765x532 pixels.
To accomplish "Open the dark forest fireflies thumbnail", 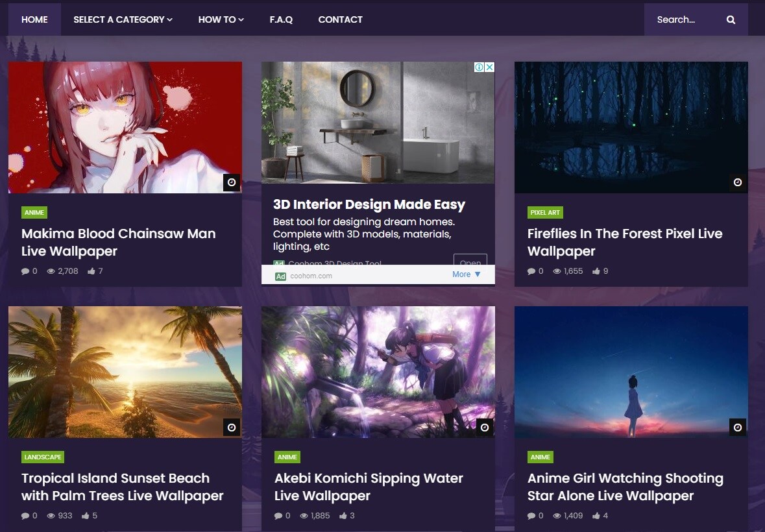I will [x=631, y=127].
